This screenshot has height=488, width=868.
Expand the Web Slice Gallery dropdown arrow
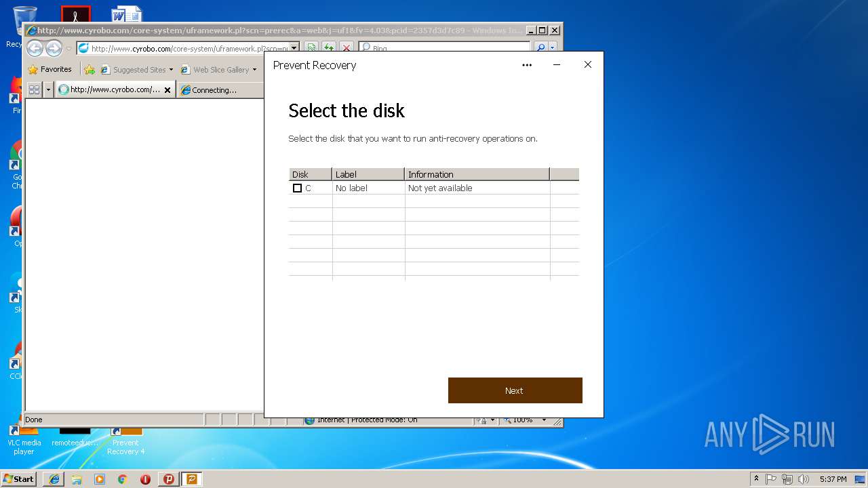(254, 69)
